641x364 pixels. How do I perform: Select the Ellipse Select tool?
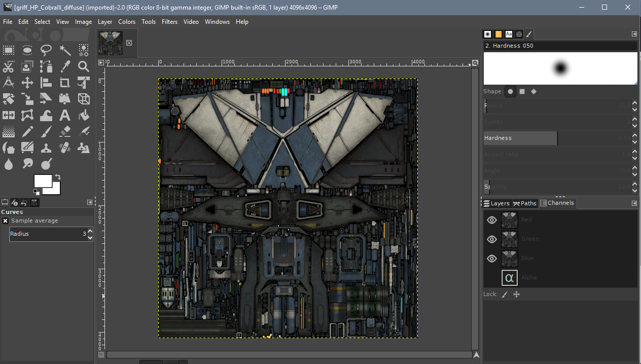(27, 50)
